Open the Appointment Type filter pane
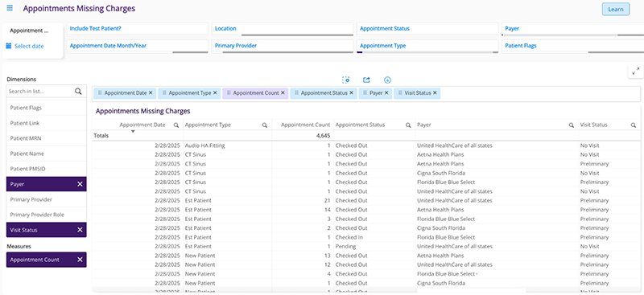 point(427,46)
